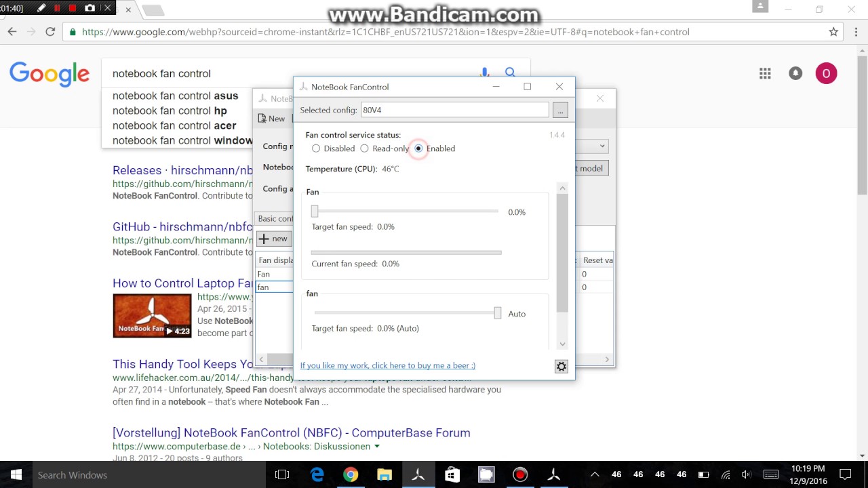Expand ComputerBase result options arrow

377,447
